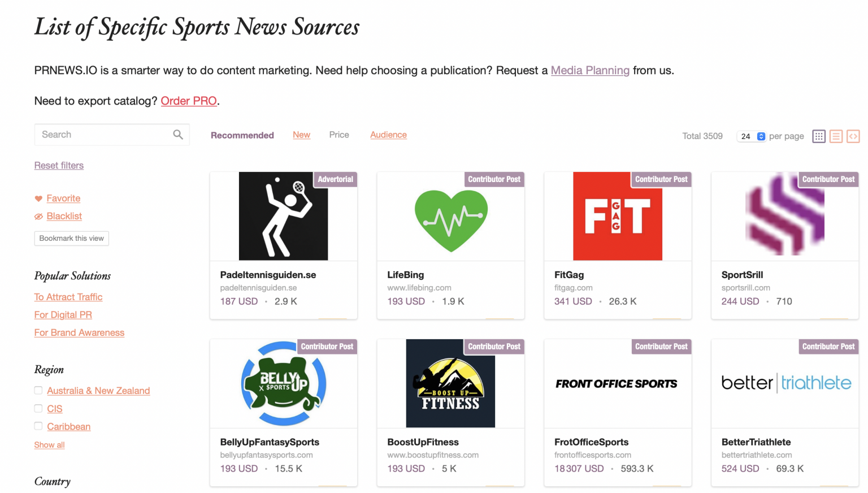Open the FitGag source thumbnail
Image resolution: width=868 pixels, height=493 pixels.
point(618,216)
